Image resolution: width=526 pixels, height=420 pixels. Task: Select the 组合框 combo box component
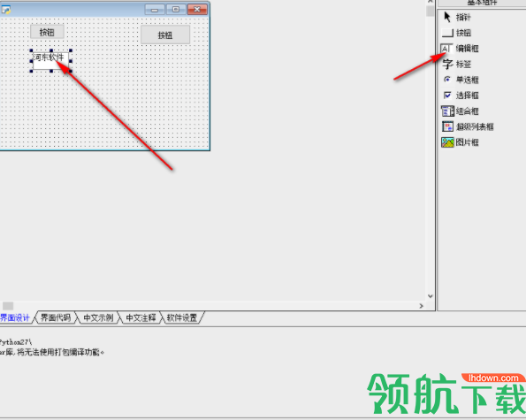460,111
